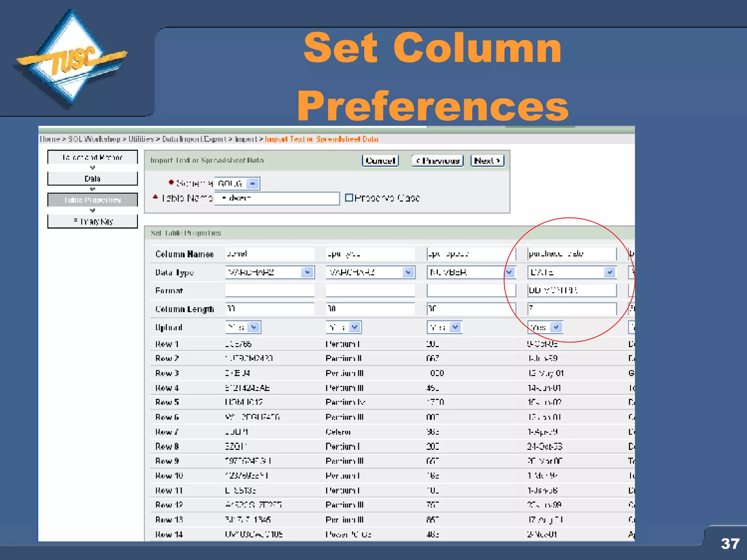The height and width of the screenshot is (560, 747).
Task: Open Data Import/Export breadcrumb link
Action: point(194,139)
